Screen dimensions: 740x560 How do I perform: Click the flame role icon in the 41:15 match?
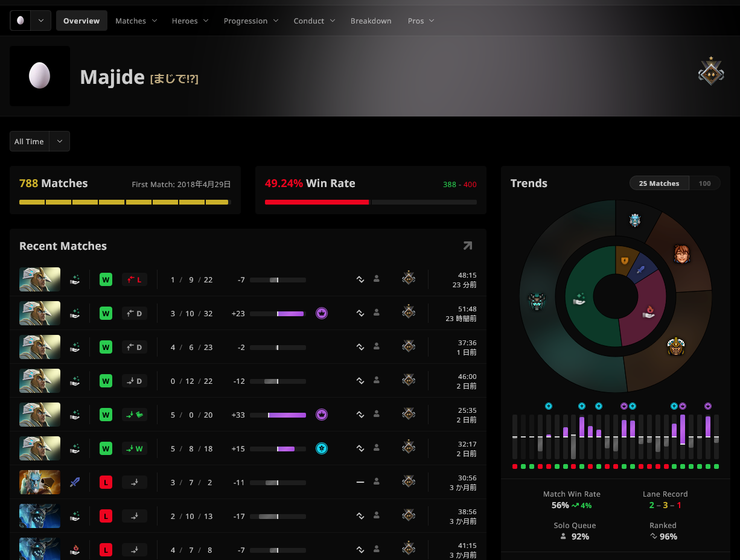pyautogui.click(x=75, y=550)
